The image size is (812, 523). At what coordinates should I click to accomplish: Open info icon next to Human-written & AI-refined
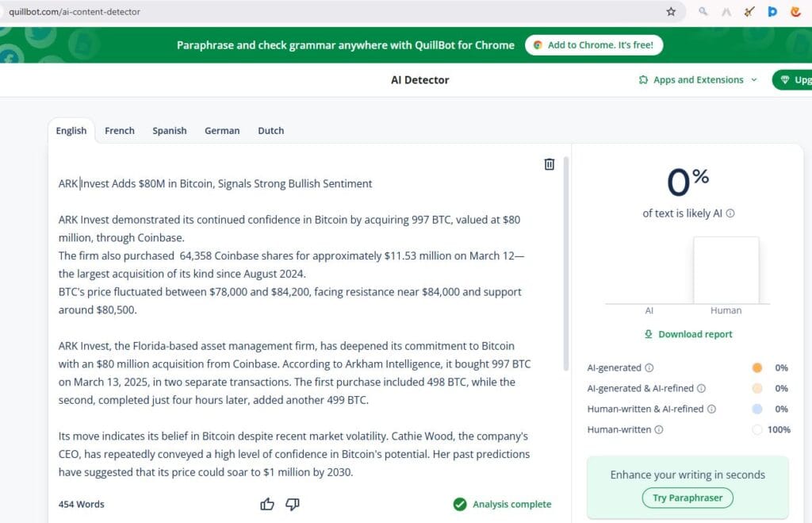[x=711, y=409]
